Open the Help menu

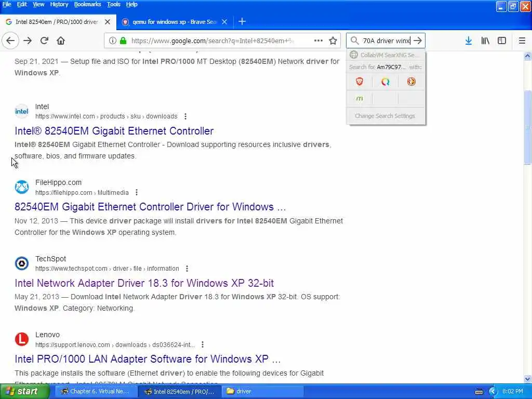coord(131,4)
